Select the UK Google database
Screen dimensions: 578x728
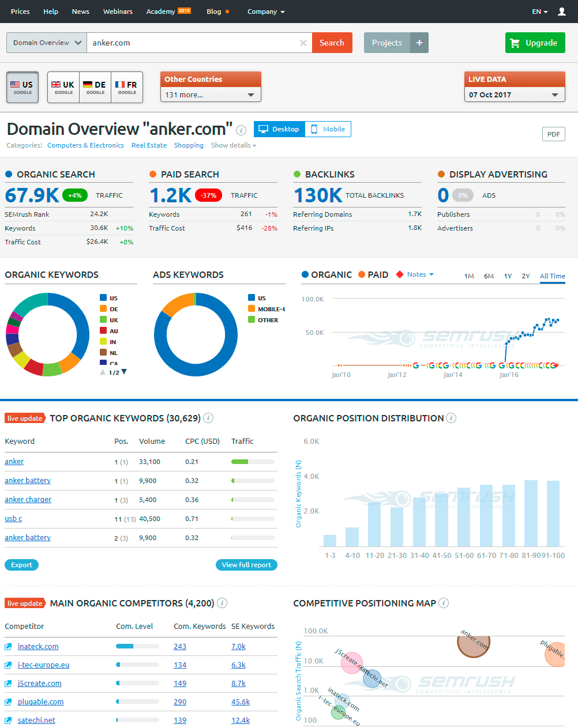[63, 87]
